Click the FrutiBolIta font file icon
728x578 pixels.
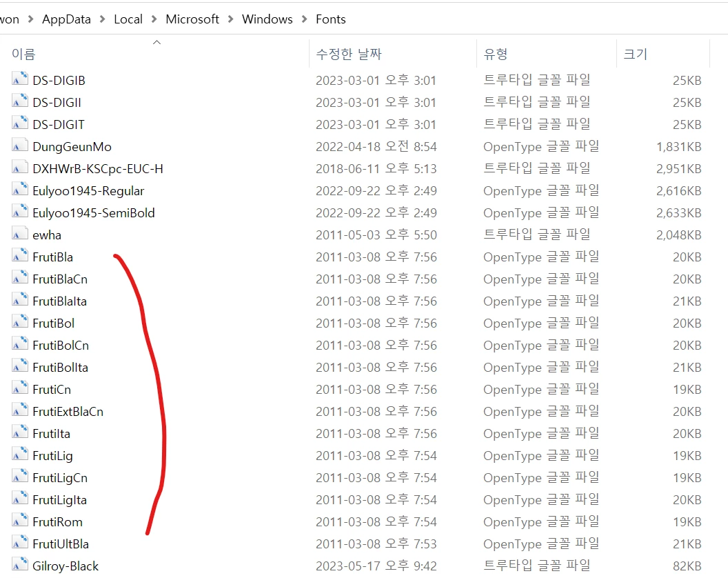click(x=19, y=366)
